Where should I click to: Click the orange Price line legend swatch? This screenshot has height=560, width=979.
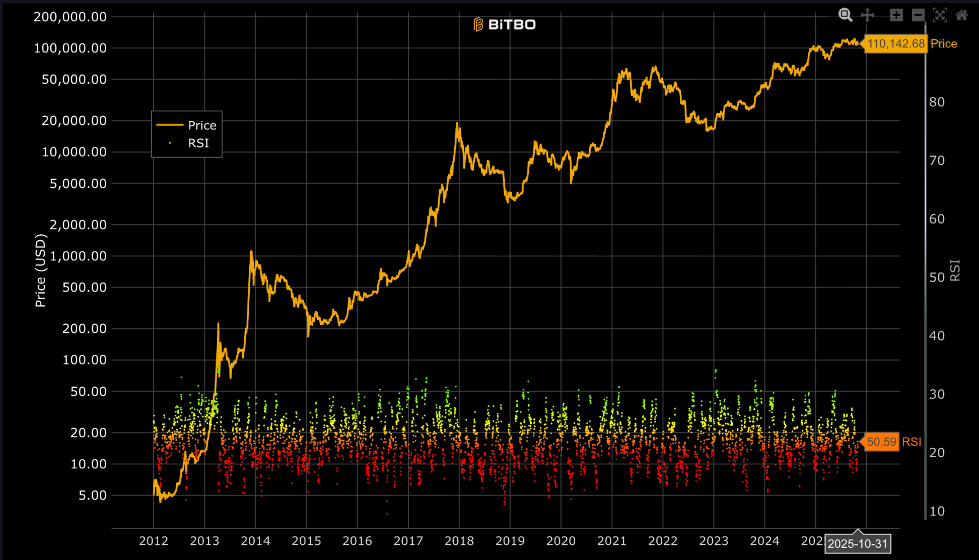[170, 125]
